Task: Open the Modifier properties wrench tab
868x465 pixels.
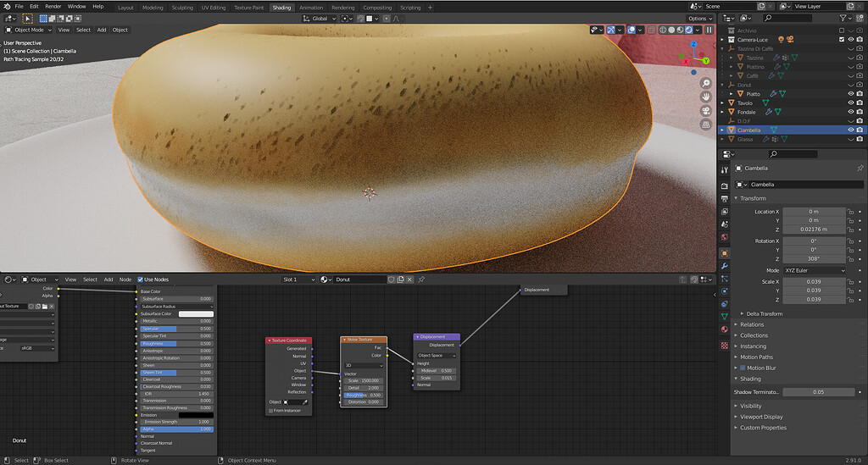Action: coord(724,266)
